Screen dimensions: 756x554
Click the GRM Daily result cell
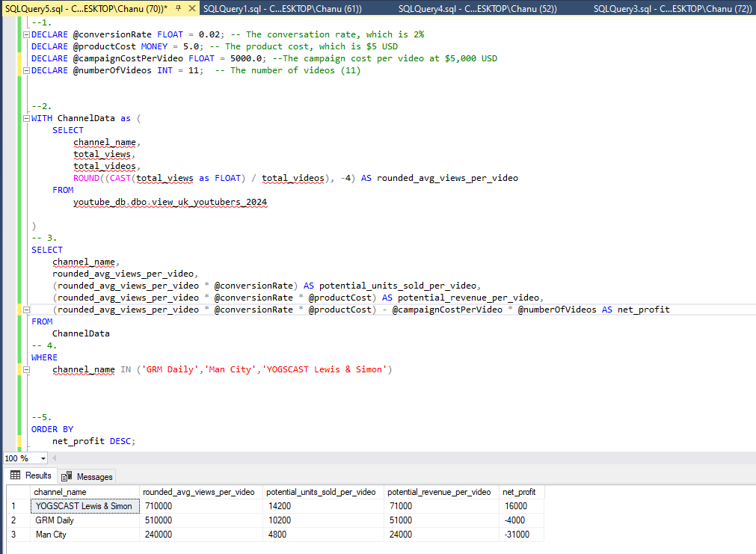tap(84, 520)
